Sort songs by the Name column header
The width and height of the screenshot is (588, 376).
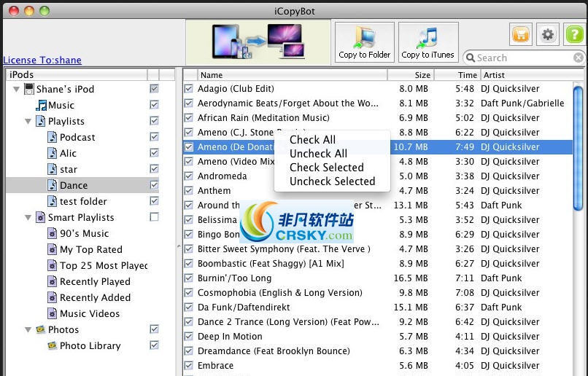pos(292,75)
